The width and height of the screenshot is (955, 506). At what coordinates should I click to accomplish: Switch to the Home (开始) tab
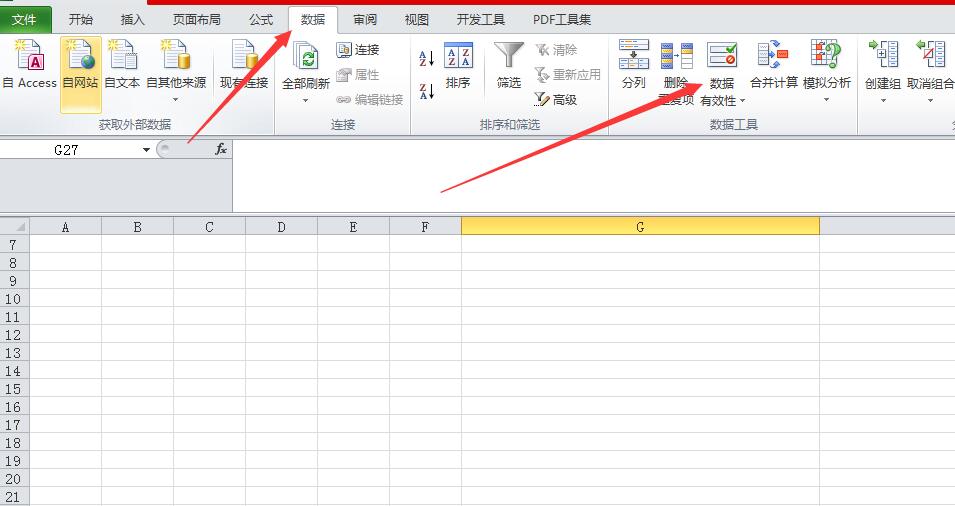(x=80, y=19)
